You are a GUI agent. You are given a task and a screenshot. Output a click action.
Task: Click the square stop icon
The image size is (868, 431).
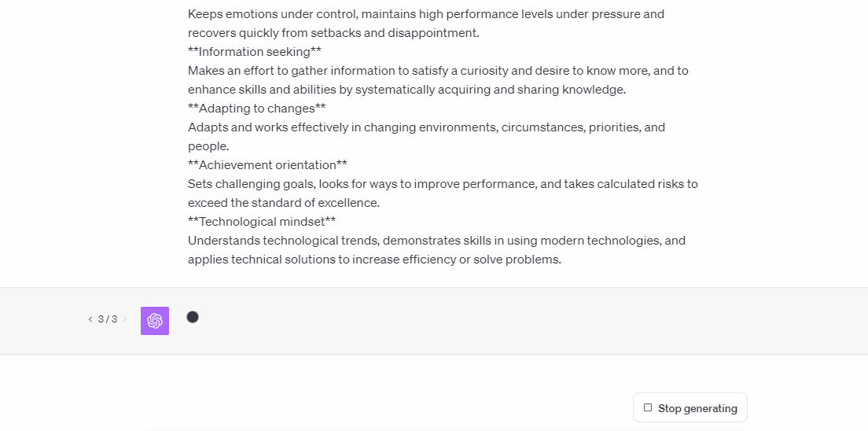(648, 407)
